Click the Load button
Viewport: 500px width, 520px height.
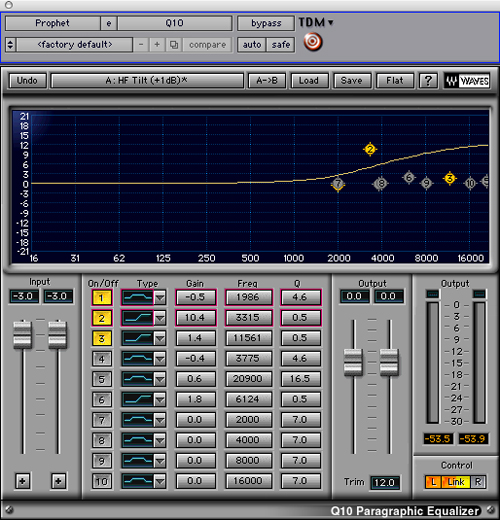(309, 81)
